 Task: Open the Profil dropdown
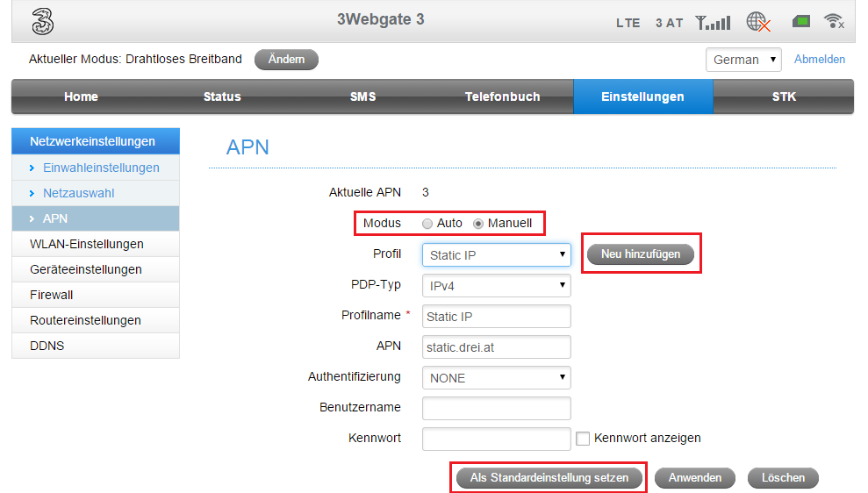pyautogui.click(x=496, y=255)
